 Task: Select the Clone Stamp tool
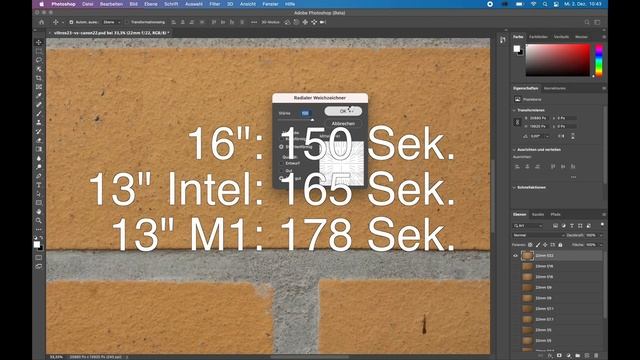pyautogui.click(x=39, y=122)
